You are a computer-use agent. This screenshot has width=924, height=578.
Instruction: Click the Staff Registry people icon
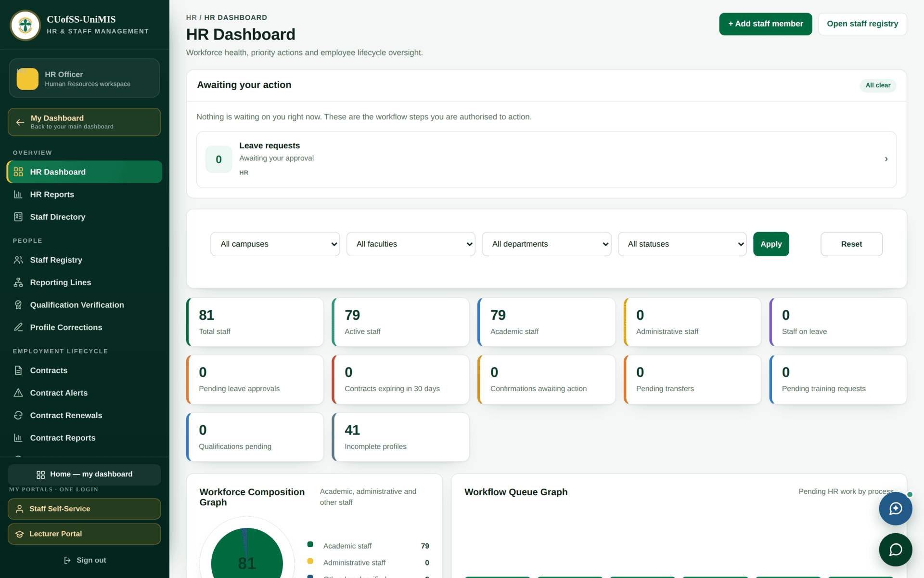18,260
